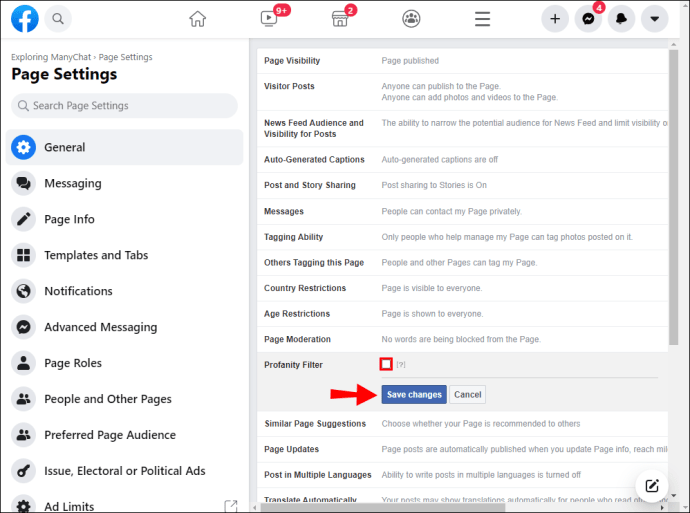Open the Watch video icon
Image resolution: width=690 pixels, height=513 pixels.
[268, 18]
